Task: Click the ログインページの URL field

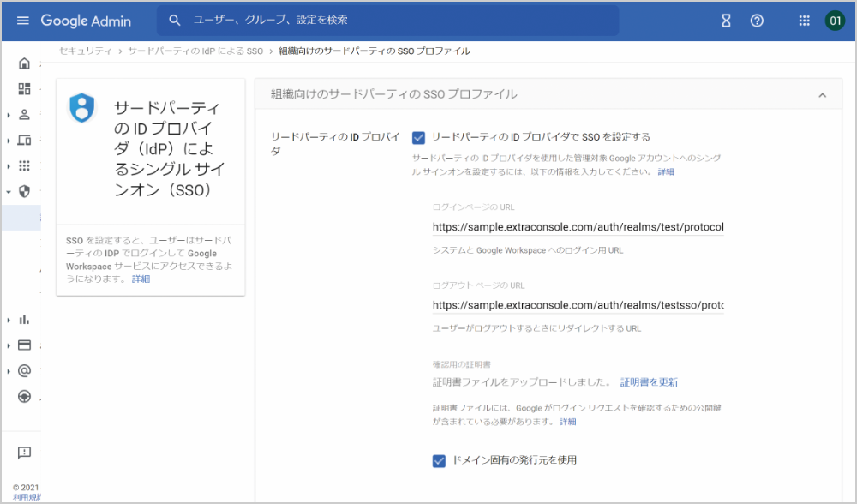Action: (x=578, y=227)
